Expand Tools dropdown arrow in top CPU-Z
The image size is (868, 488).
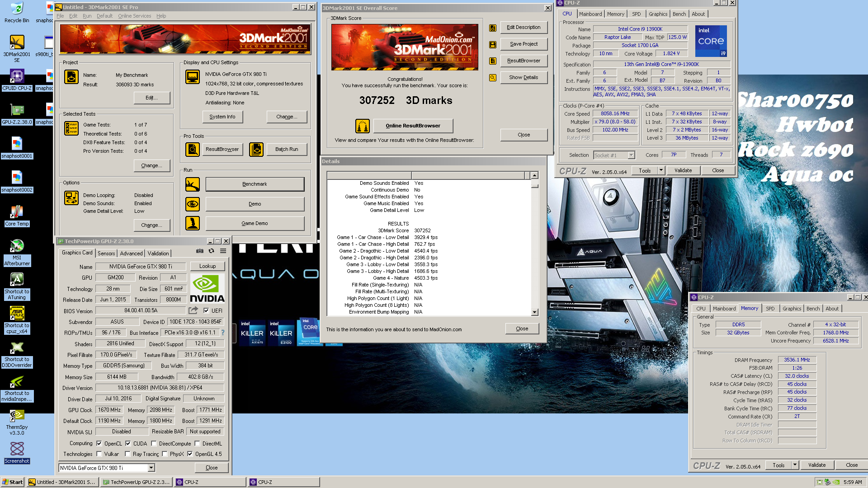[x=661, y=170]
